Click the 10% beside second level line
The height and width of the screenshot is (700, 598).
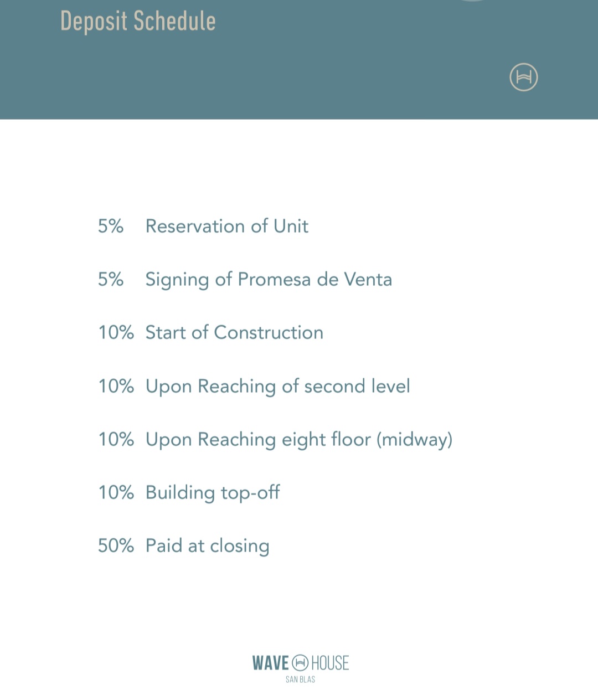point(116,386)
